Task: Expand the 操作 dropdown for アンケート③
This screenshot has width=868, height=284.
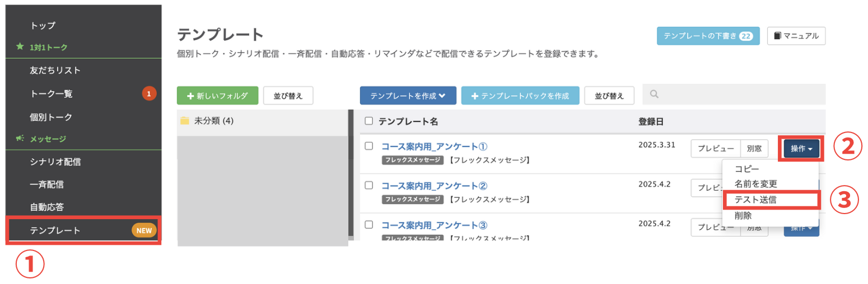Action: click(801, 229)
